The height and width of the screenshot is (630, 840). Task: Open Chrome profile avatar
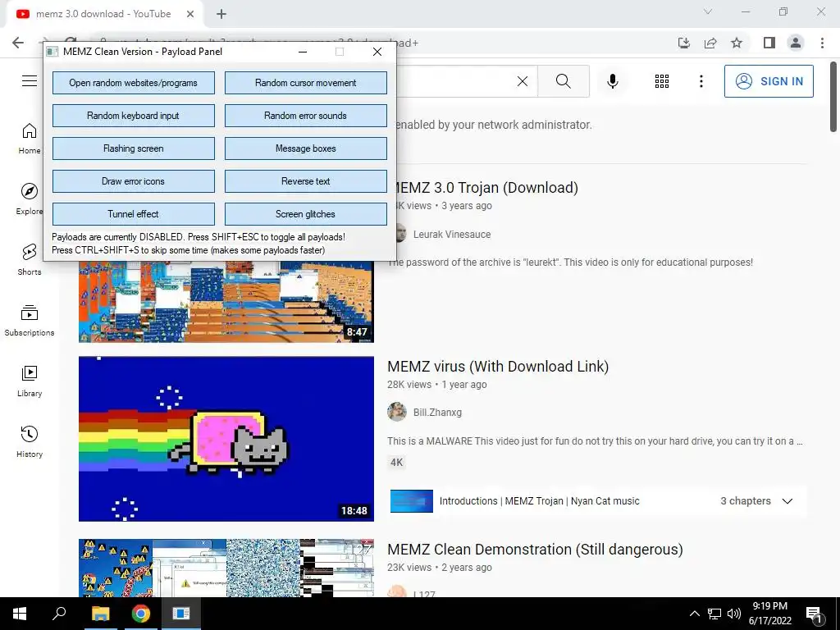796,43
